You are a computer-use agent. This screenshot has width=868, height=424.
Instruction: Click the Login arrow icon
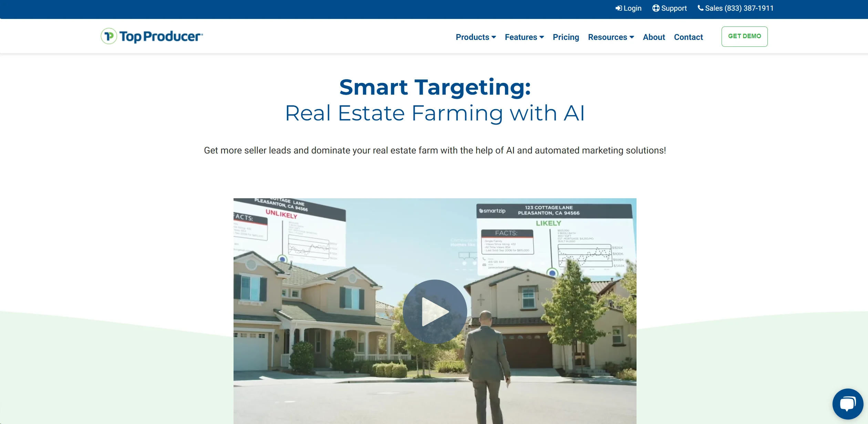pos(619,8)
